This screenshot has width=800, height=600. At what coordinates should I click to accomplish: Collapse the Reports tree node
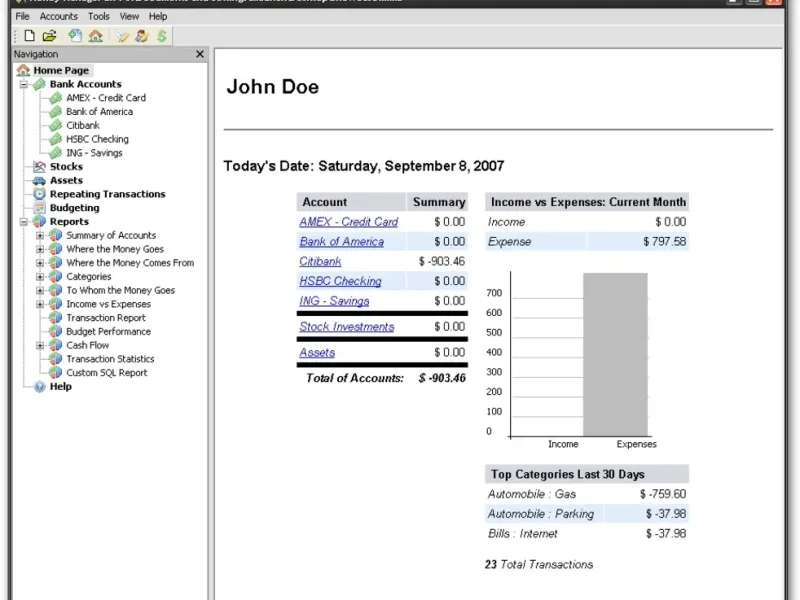23,222
